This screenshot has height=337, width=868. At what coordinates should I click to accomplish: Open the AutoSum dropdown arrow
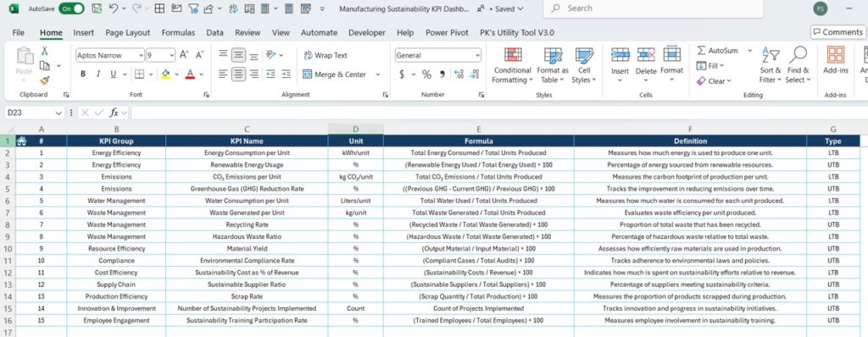750,50
